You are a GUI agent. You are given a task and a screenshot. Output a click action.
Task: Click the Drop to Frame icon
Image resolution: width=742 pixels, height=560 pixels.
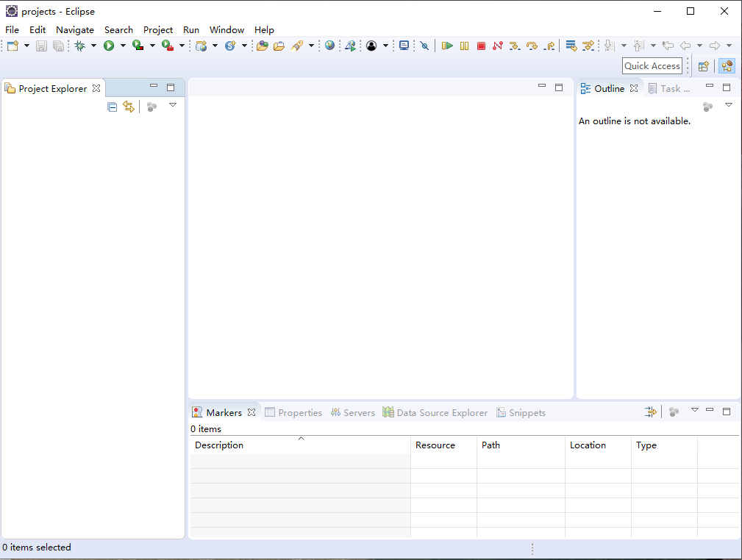pyautogui.click(x=571, y=46)
